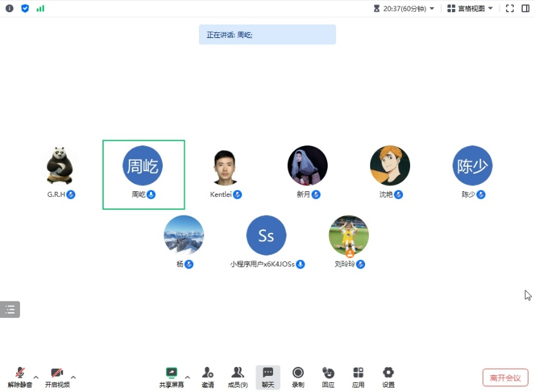The width and height of the screenshot is (535, 392).
Task: Select the Ss participant avatar
Action: tap(266, 235)
